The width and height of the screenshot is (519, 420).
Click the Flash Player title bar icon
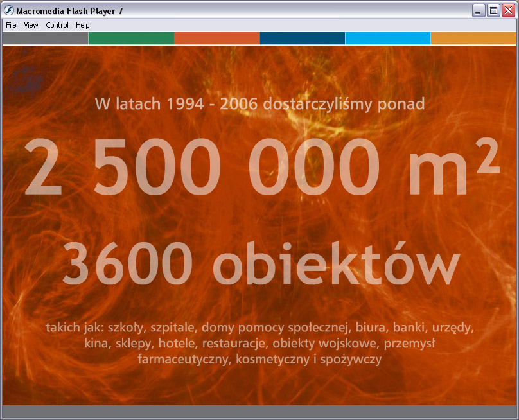point(8,10)
